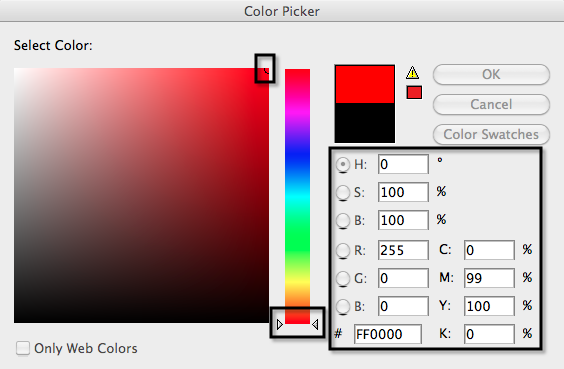Viewport: 564px width, 369px height.
Task: Select the S saturation radio button
Action: 343,192
